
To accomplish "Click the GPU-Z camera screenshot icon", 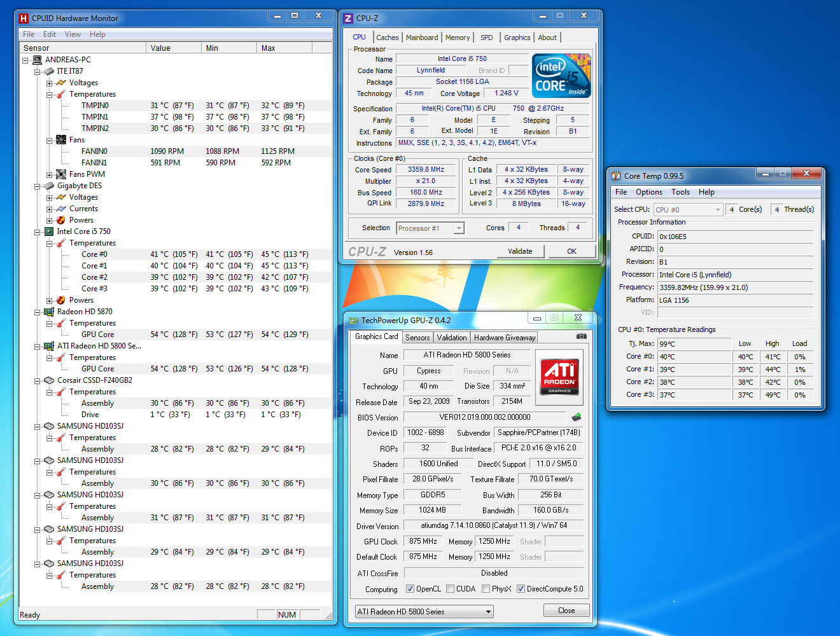I will [581, 336].
